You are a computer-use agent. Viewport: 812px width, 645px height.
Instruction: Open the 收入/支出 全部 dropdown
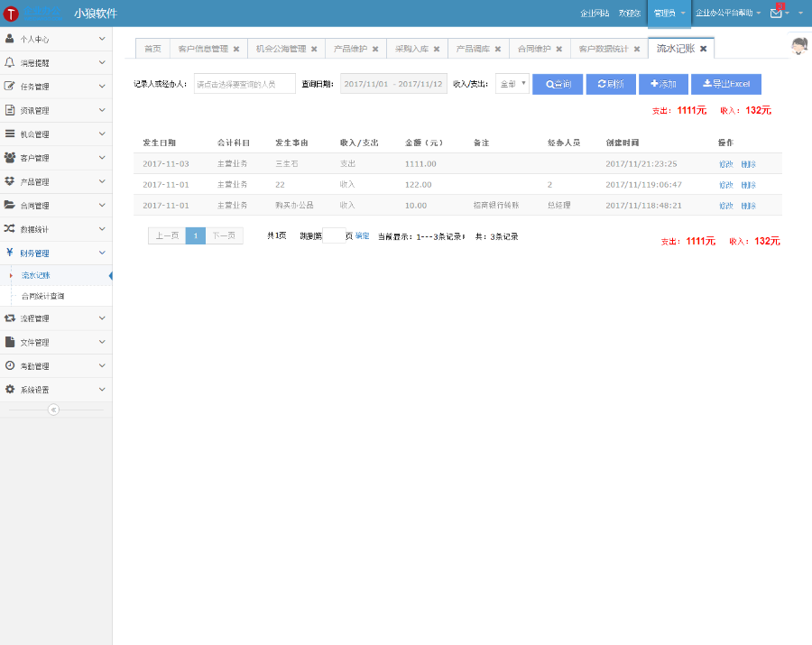tap(512, 84)
